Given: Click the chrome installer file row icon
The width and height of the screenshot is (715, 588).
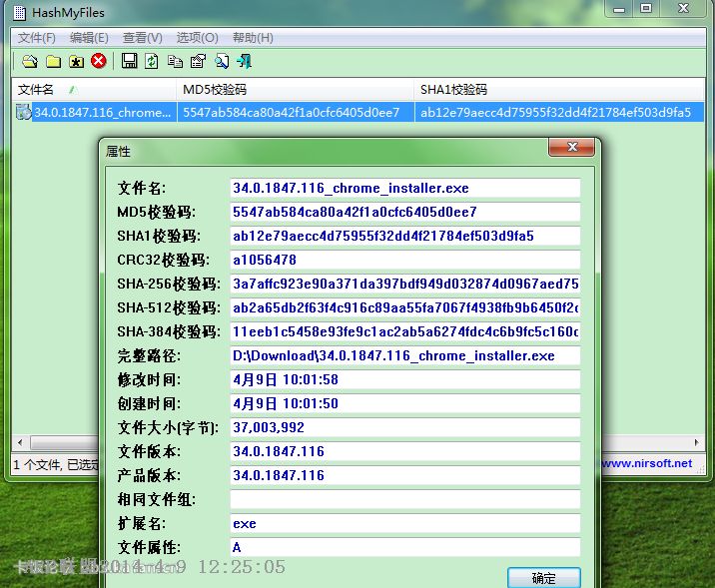Looking at the screenshot, I should (23, 112).
